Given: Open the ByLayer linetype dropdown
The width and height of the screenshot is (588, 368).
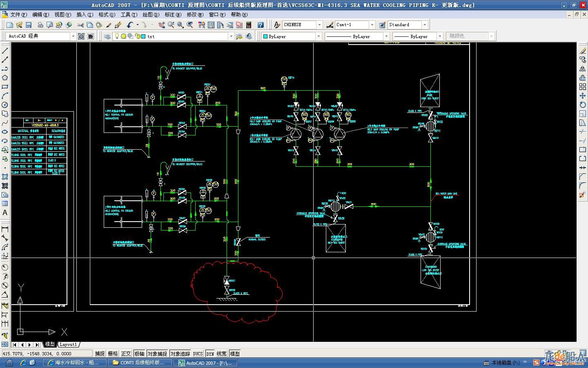Looking at the screenshot, I should (x=386, y=36).
